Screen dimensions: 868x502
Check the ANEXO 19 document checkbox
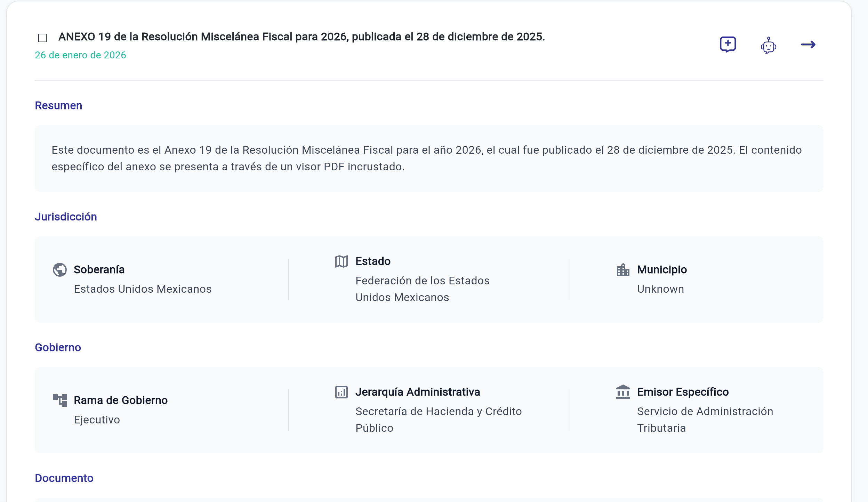42,38
